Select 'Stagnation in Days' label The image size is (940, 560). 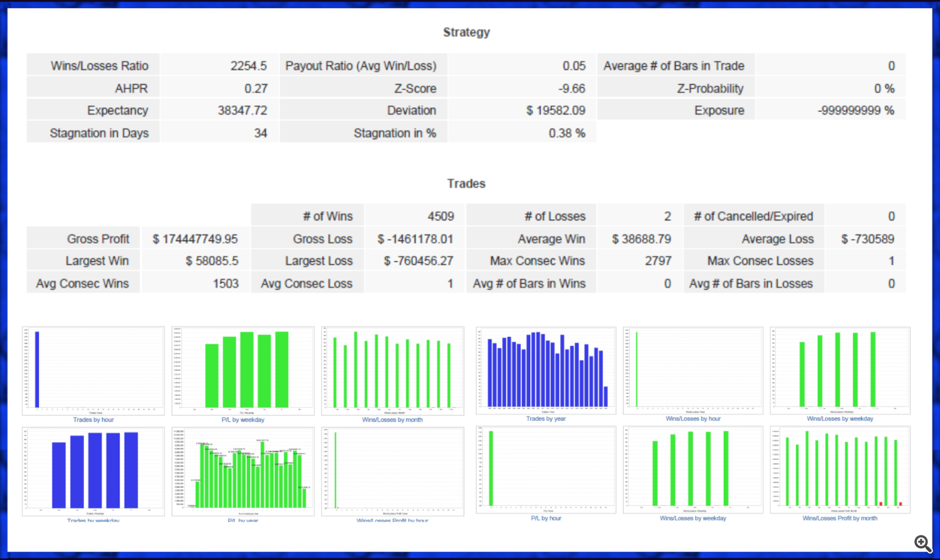(x=99, y=133)
